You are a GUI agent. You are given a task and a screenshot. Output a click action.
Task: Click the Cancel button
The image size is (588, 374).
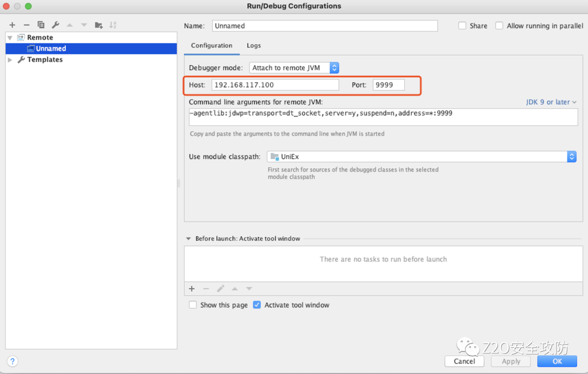point(464,361)
